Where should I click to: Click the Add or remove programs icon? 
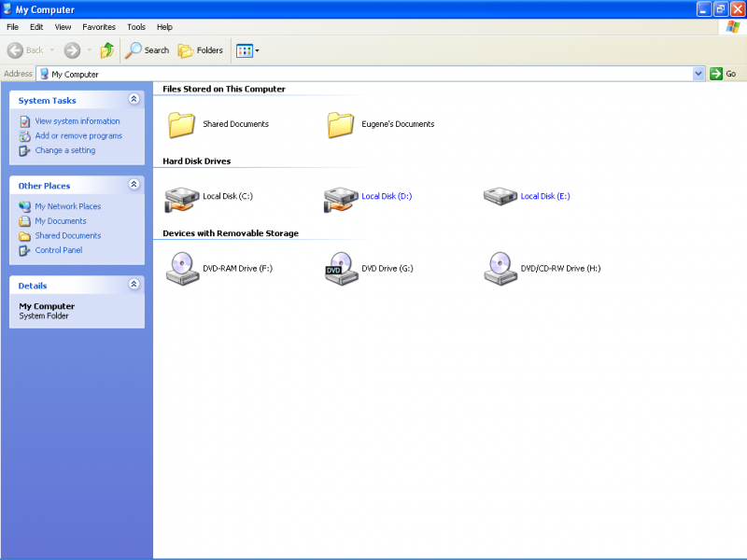25,136
